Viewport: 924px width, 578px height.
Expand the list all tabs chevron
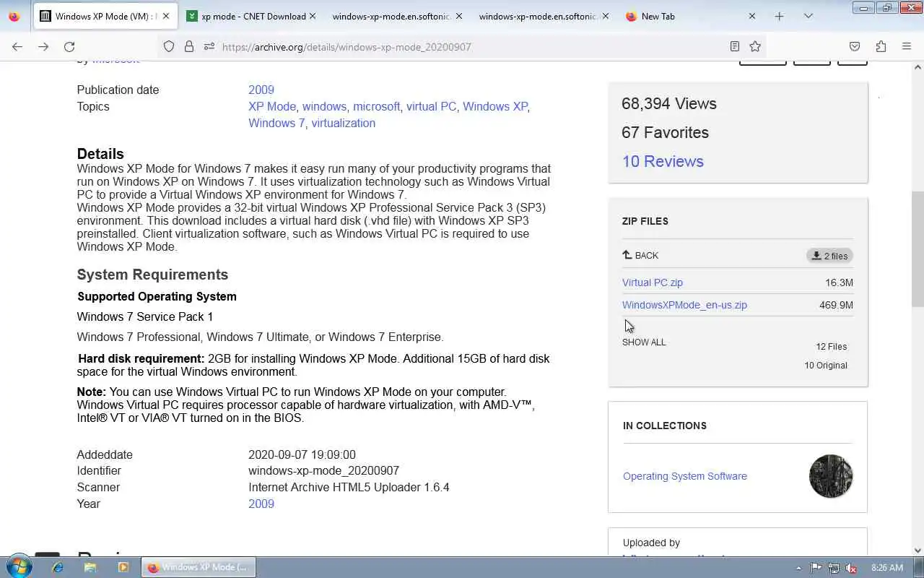point(808,16)
